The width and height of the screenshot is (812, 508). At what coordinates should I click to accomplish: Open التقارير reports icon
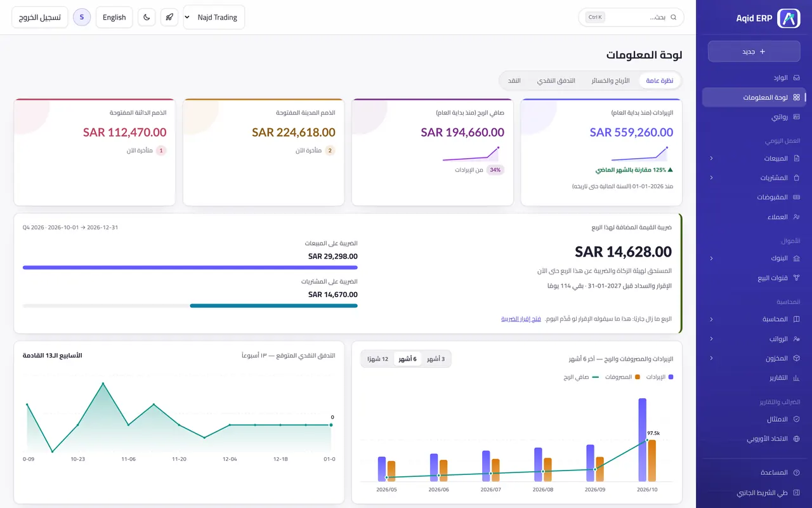pos(797,378)
